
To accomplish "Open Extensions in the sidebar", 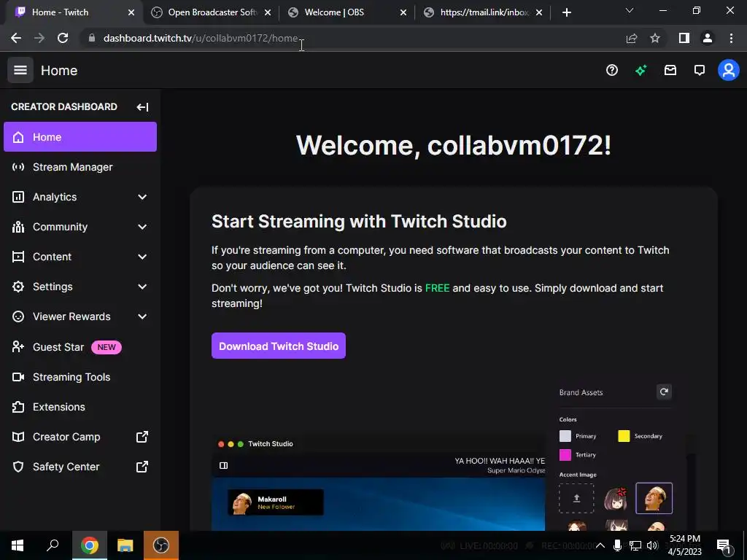I will 80,407.
